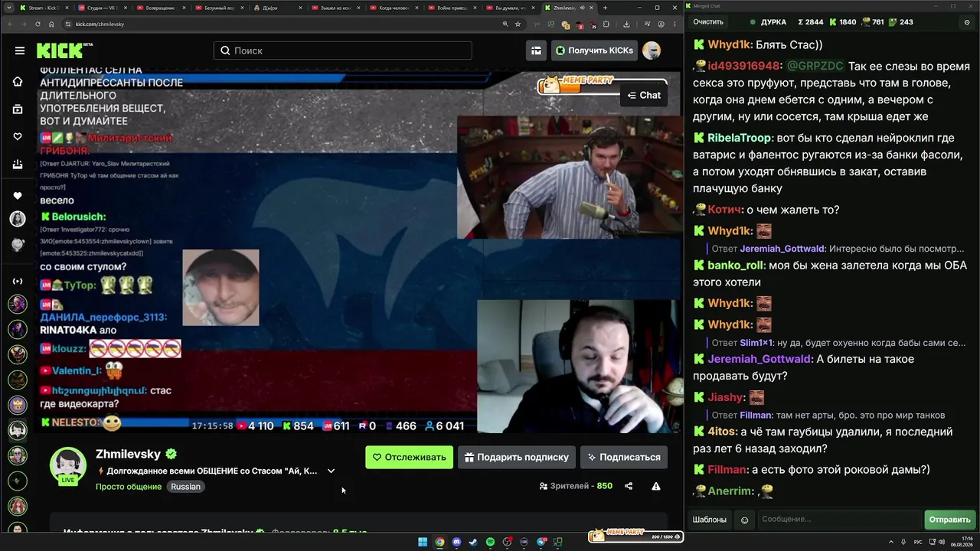Click Очистить in Merged Chat

coord(708,22)
